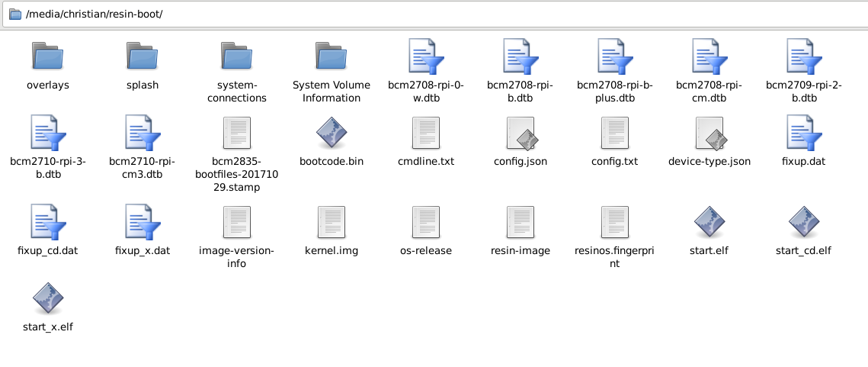Select the os-release file

pyautogui.click(x=426, y=230)
